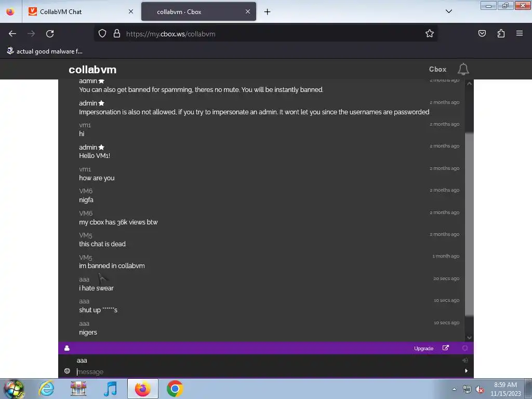Screen dimensions: 532x399
Task: Click the sign-in icon beside name field
Action: [x=465, y=361]
